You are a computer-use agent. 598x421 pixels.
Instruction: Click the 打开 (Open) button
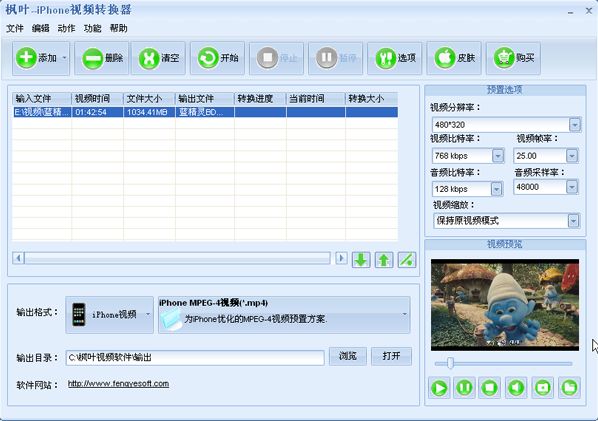[392, 356]
